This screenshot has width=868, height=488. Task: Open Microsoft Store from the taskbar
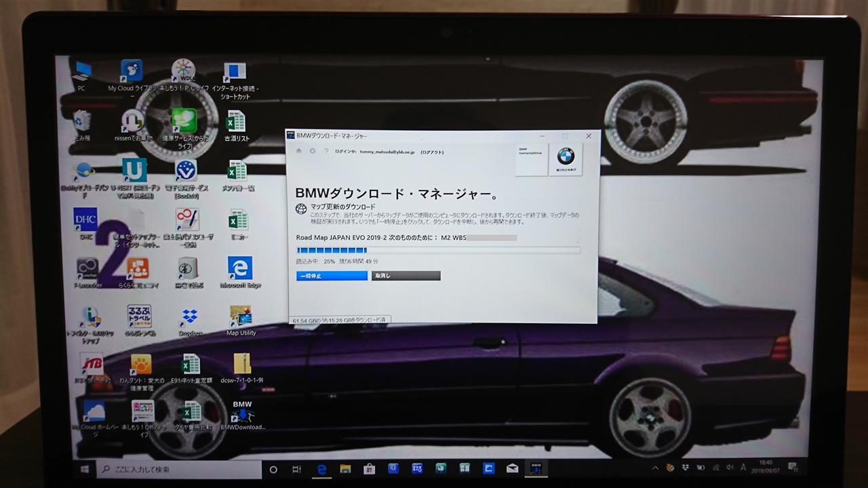coord(370,468)
